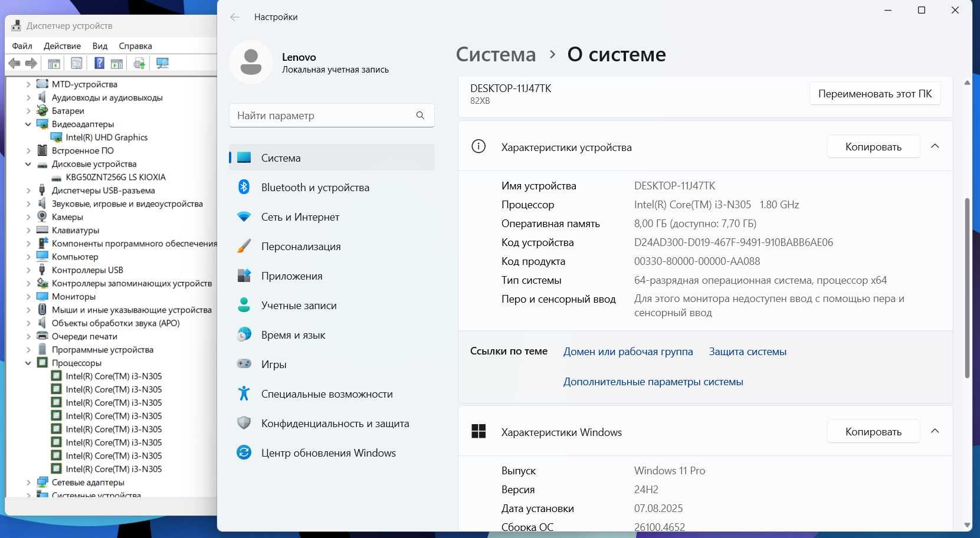Copy Windows specs via Копировать button

click(873, 431)
